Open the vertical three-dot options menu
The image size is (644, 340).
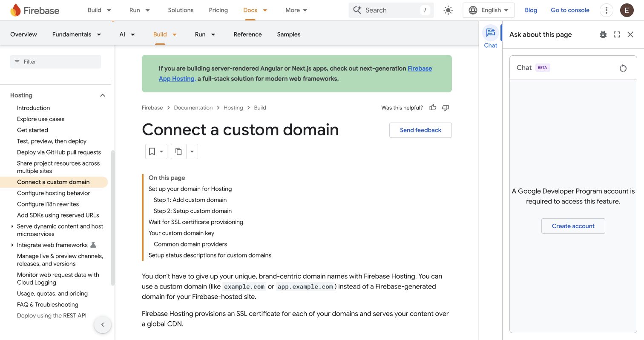coord(606,10)
